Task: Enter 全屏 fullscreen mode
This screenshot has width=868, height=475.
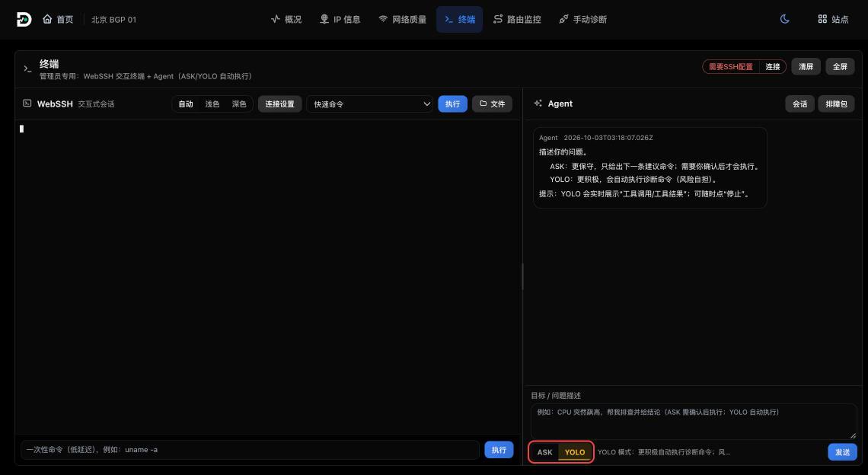Action: point(840,67)
